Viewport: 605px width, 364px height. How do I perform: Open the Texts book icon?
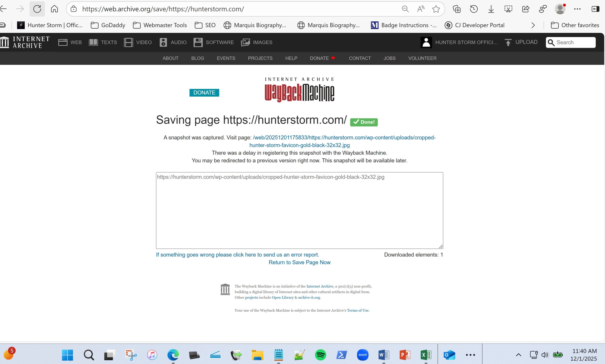[93, 42]
